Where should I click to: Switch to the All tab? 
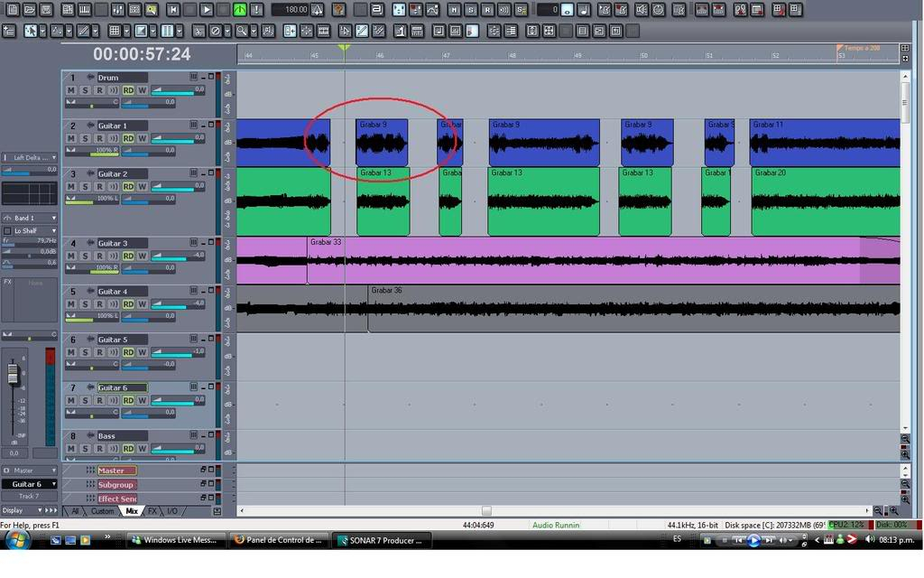pyautogui.click(x=74, y=511)
